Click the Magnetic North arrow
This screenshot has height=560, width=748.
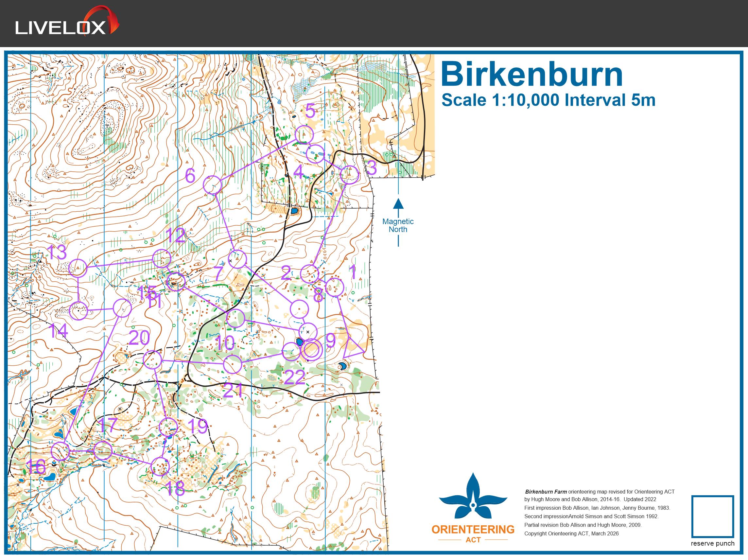(398, 204)
